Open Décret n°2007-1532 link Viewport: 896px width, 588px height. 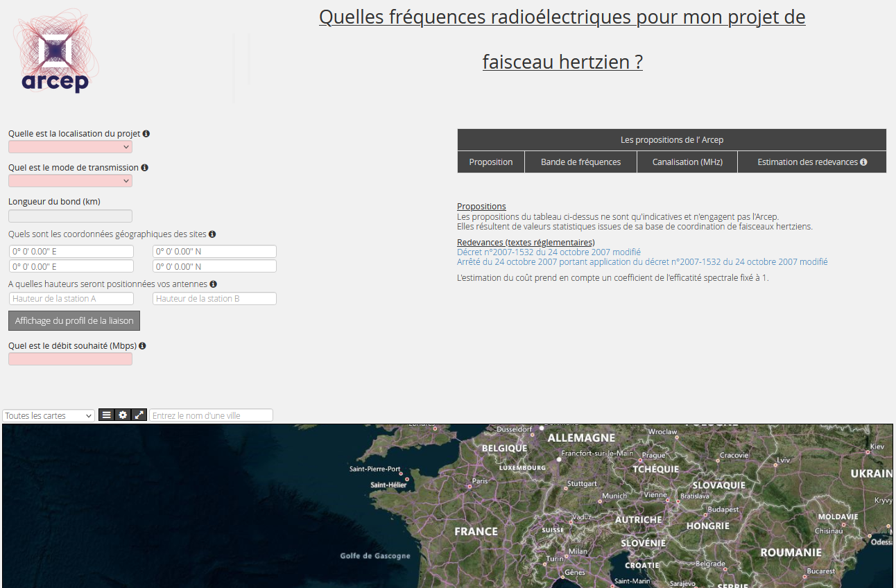[x=549, y=252]
